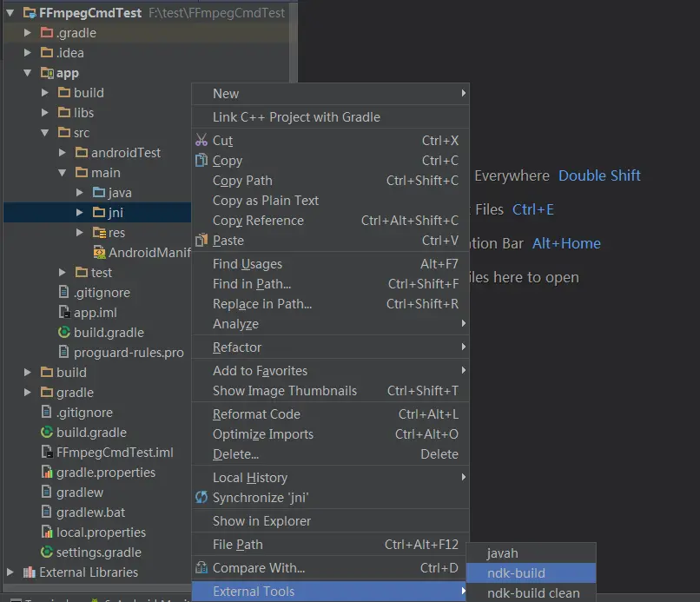Expand the External Libraries node arrow
Screen dimensions: 700x602
coord(10,572)
